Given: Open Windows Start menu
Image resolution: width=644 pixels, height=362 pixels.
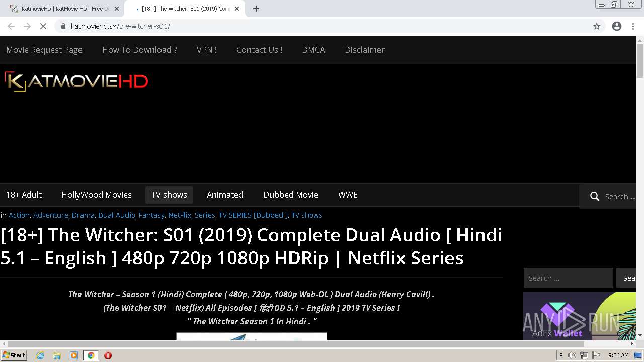Looking at the screenshot, I should (14, 355).
